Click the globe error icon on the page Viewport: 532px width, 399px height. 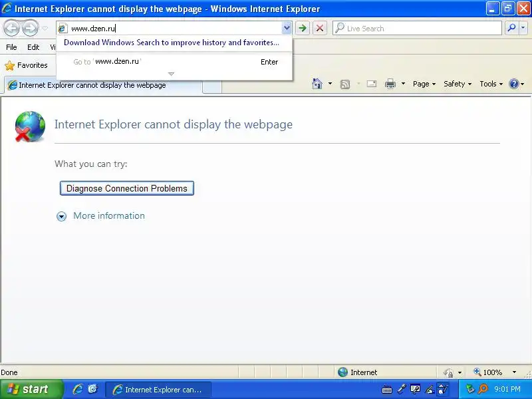coord(30,126)
